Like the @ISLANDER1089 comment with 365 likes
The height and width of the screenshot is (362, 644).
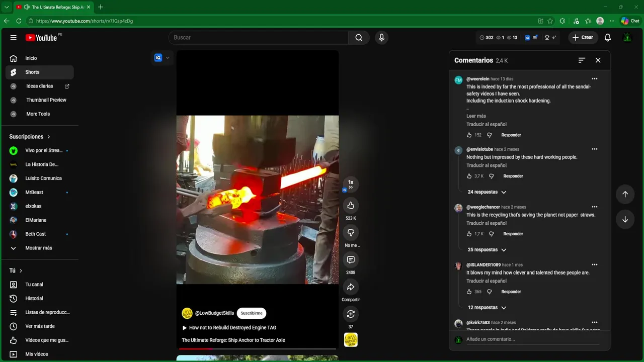pos(469,292)
